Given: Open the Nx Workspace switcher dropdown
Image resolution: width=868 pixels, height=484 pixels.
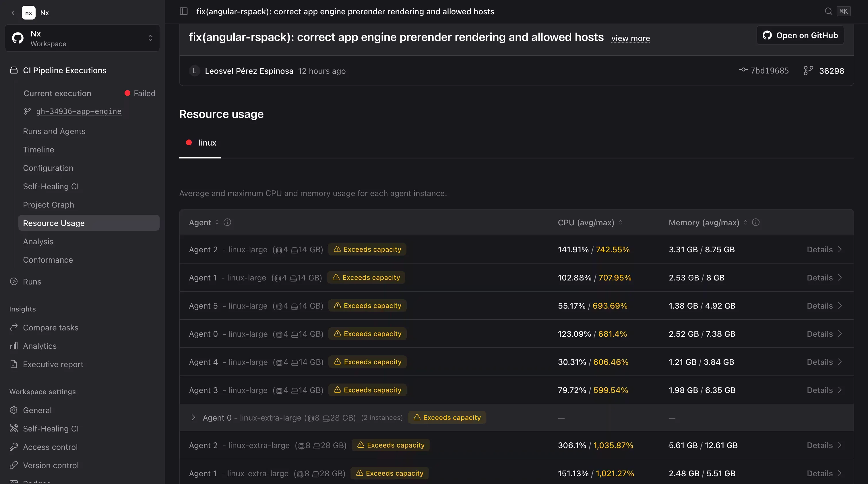Looking at the screenshot, I should [82, 38].
